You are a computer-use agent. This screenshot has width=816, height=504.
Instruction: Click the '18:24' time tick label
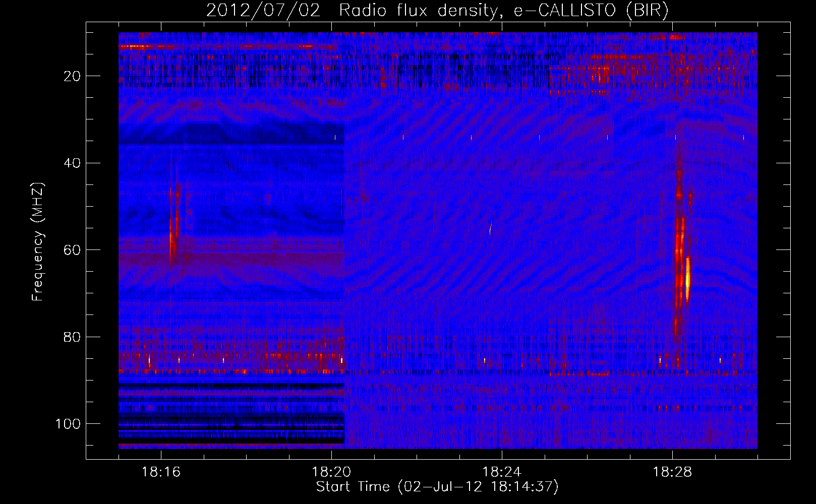coord(502,472)
